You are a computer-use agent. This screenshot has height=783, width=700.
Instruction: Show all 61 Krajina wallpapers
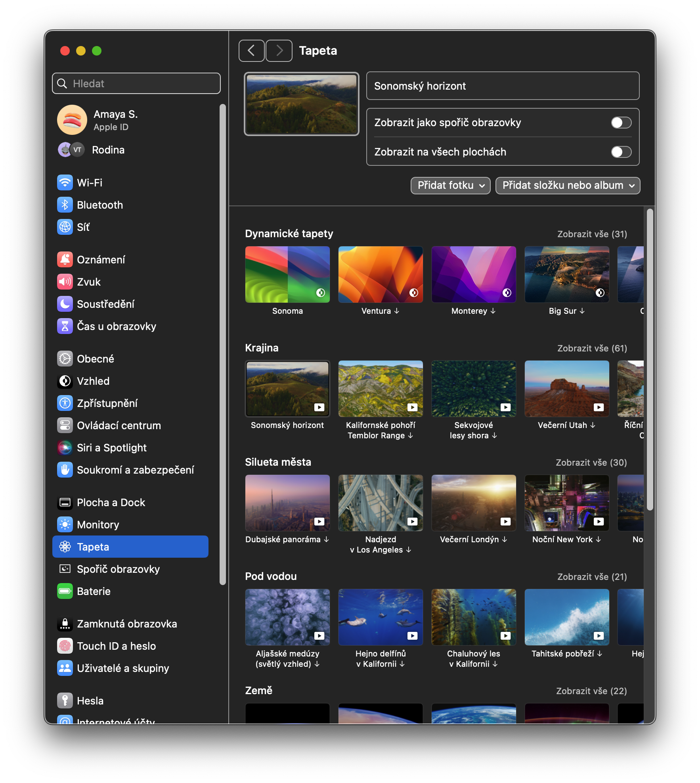pyautogui.click(x=592, y=348)
